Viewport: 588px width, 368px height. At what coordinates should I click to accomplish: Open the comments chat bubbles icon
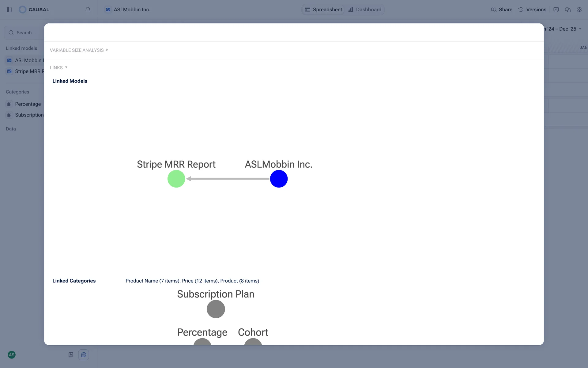click(568, 10)
